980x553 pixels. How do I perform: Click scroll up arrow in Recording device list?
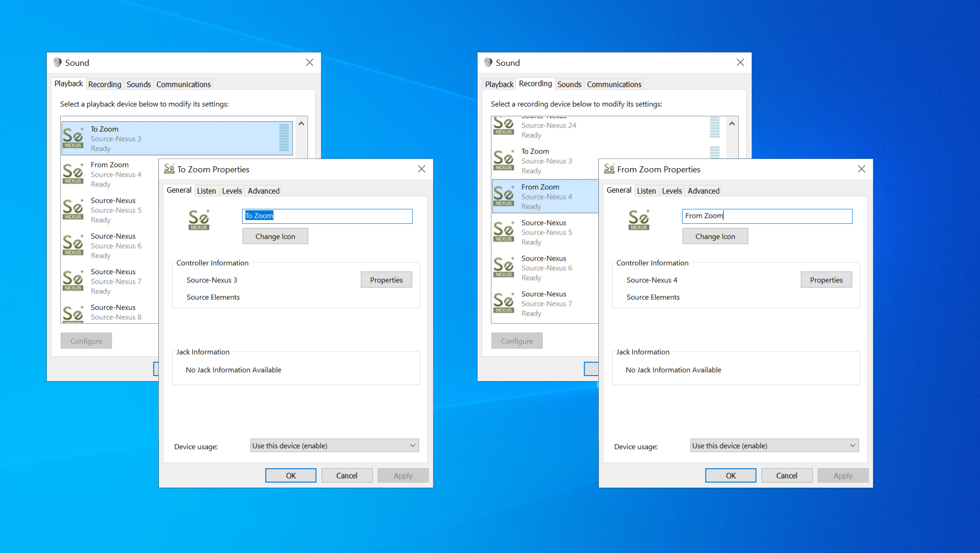pos(732,124)
